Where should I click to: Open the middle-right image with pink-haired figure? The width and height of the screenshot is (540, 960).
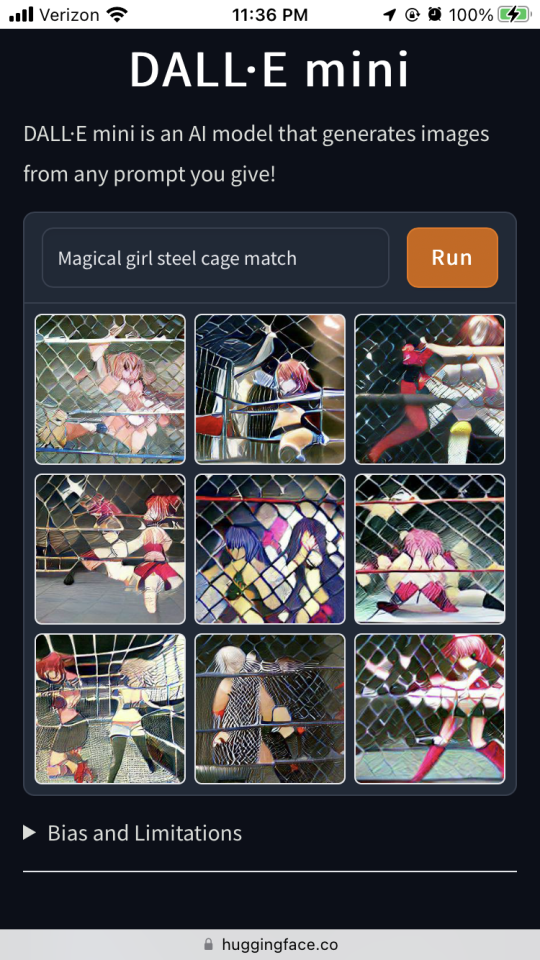point(430,549)
